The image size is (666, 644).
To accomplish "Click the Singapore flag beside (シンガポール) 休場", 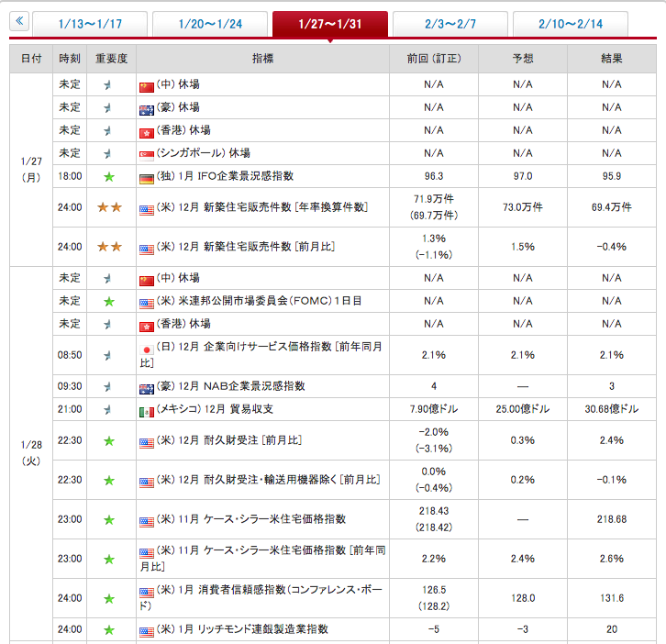I will tap(147, 156).
